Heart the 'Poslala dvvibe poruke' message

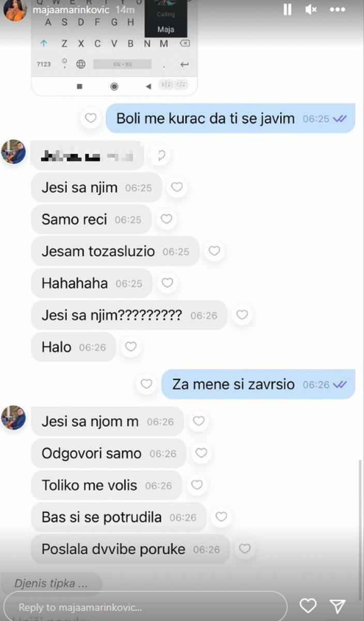[245, 549]
